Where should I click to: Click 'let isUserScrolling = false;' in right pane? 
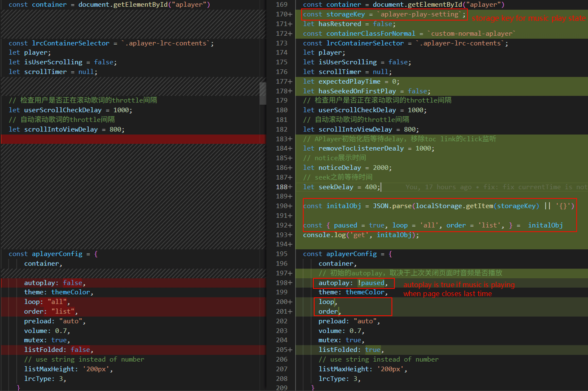pyautogui.click(x=357, y=62)
